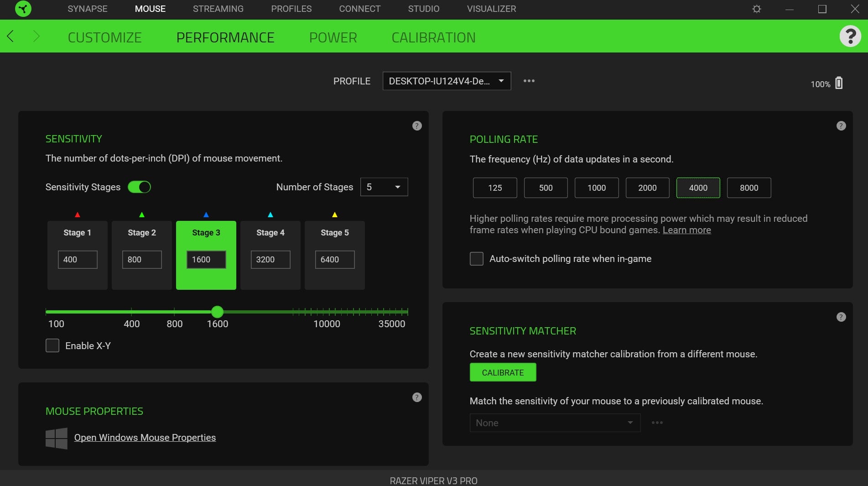The height and width of the screenshot is (486, 868).
Task: Disable the Sensitivity Stages toggle
Action: click(139, 187)
